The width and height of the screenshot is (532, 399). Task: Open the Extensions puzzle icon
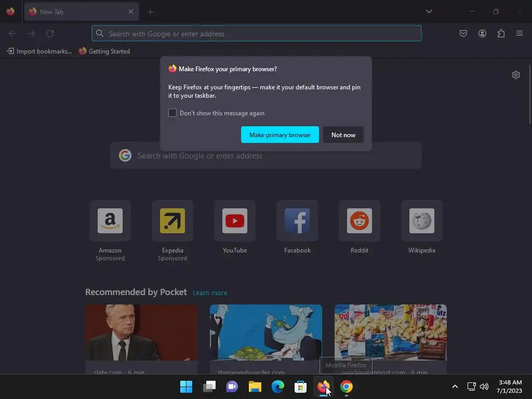point(501,33)
